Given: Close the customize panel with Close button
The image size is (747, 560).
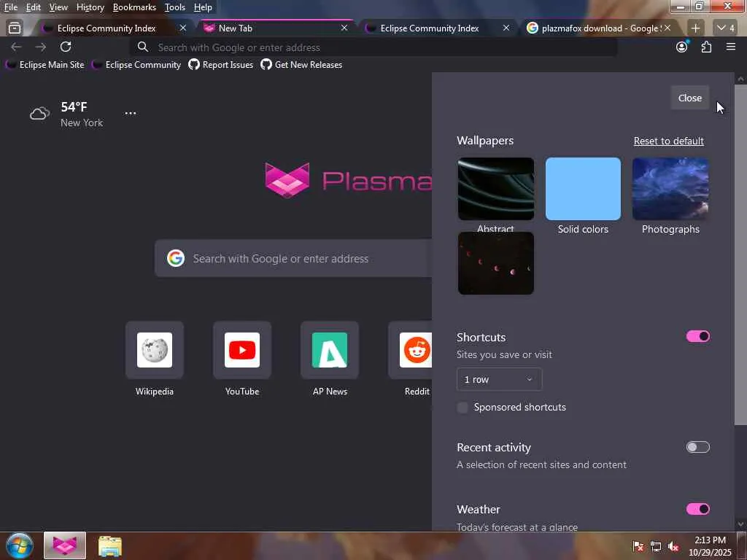Looking at the screenshot, I should pos(690,98).
